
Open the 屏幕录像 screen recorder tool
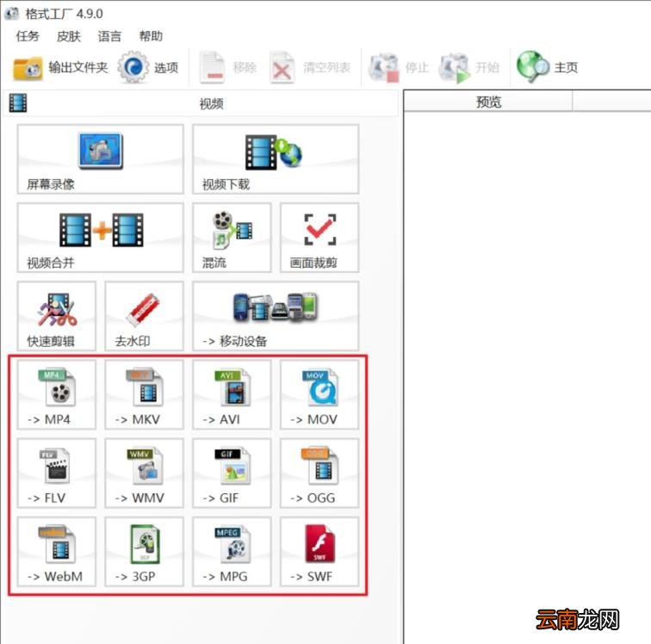click(100, 159)
